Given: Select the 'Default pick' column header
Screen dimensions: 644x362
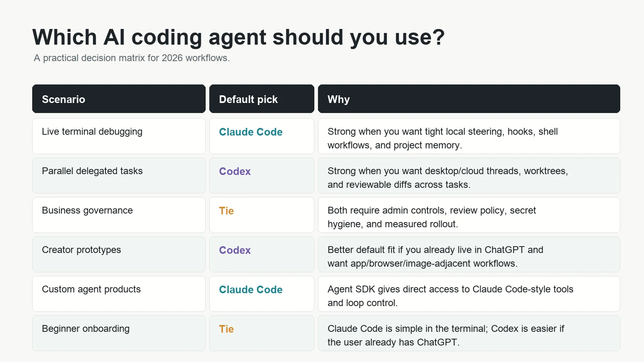Looking at the screenshot, I should (x=262, y=99).
